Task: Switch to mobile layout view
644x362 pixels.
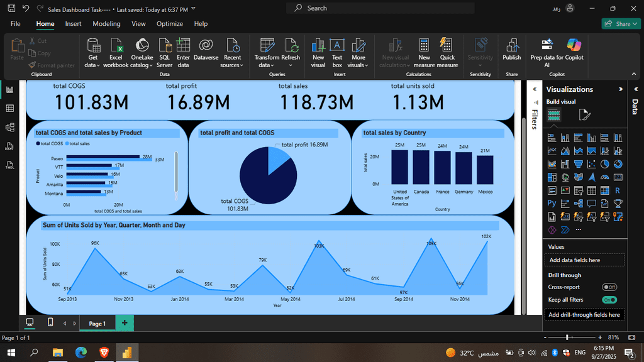Action: (x=50, y=322)
